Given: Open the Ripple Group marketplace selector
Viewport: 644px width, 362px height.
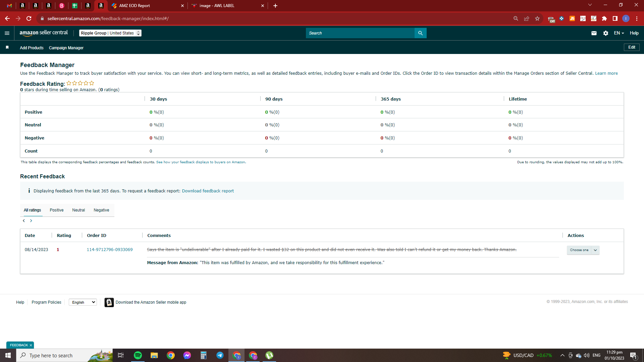Looking at the screenshot, I should point(110,33).
